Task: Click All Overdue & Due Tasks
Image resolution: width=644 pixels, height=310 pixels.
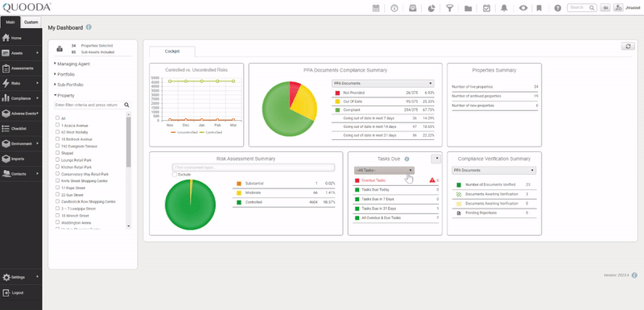Action: [396, 218]
